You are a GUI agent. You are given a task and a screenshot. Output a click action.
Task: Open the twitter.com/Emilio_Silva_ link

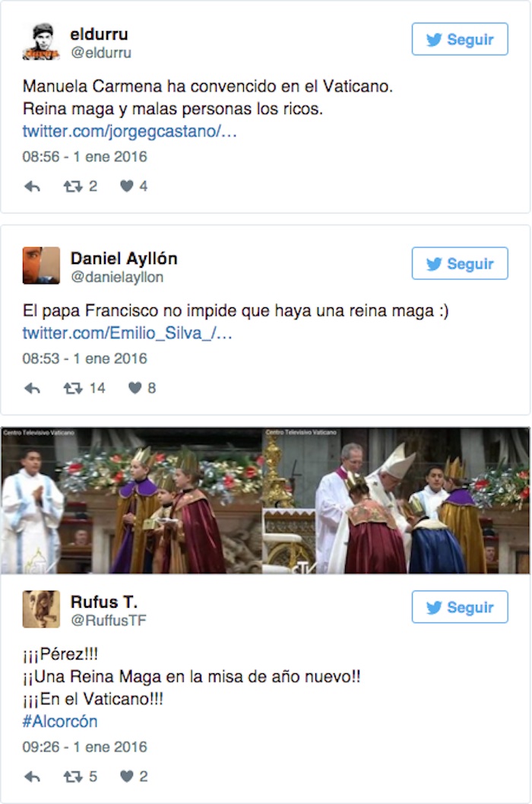point(127,333)
